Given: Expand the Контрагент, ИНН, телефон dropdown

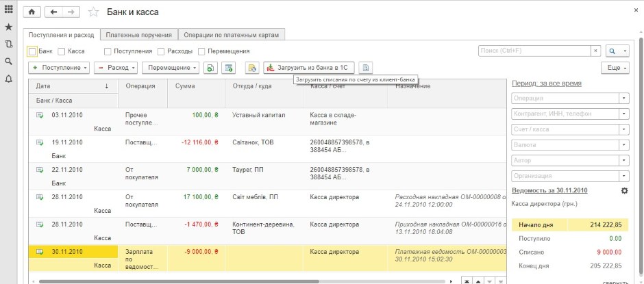Looking at the screenshot, I should [624, 114].
